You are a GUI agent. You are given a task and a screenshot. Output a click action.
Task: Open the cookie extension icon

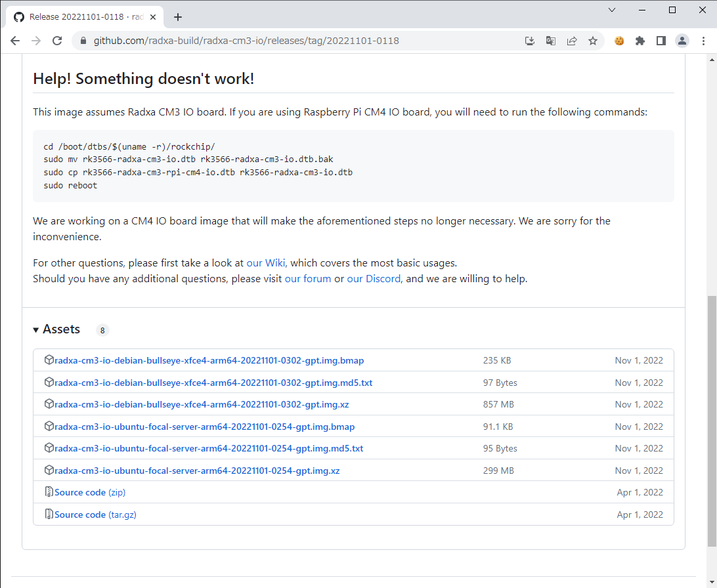point(619,41)
